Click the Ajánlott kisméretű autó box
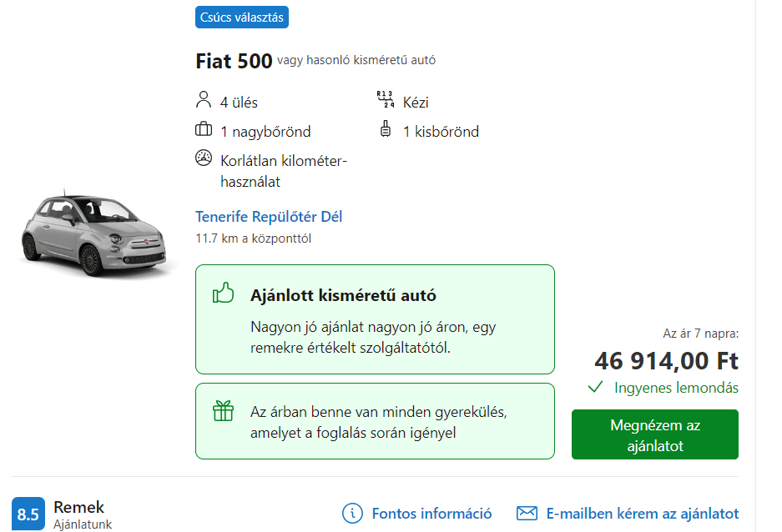This screenshot has width=782, height=532. (375, 319)
